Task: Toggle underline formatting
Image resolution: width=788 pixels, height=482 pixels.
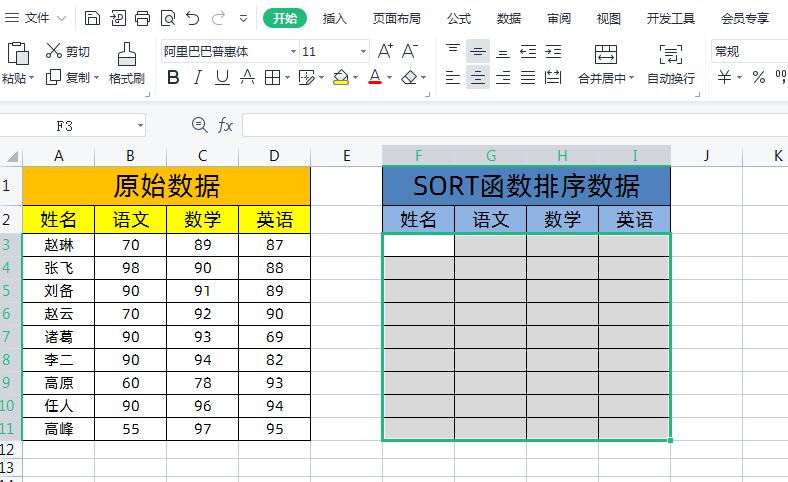Action: click(222, 77)
